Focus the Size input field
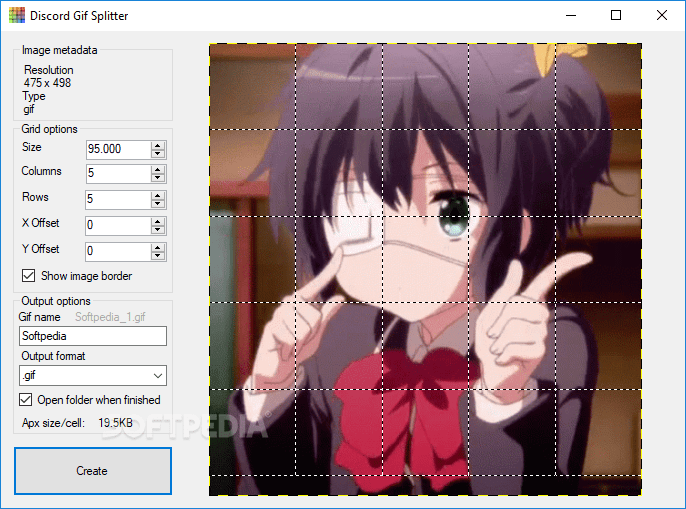The image size is (686, 509). tap(118, 149)
